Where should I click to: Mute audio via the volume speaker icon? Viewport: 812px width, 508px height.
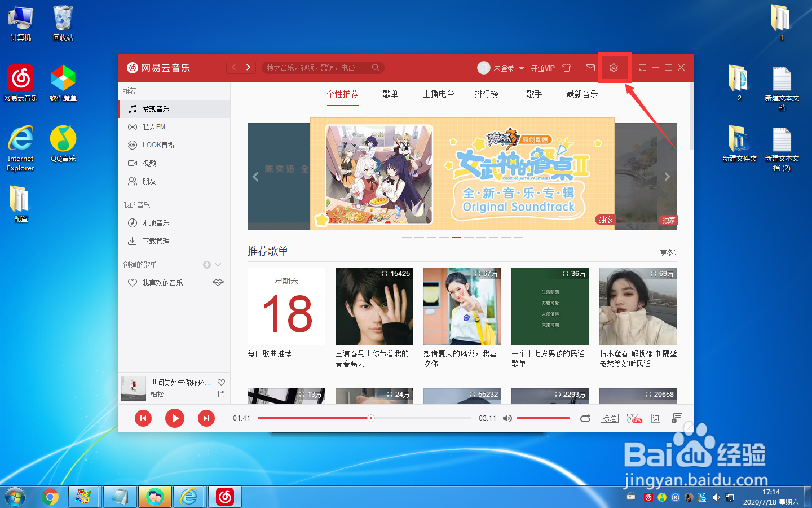[x=507, y=418]
